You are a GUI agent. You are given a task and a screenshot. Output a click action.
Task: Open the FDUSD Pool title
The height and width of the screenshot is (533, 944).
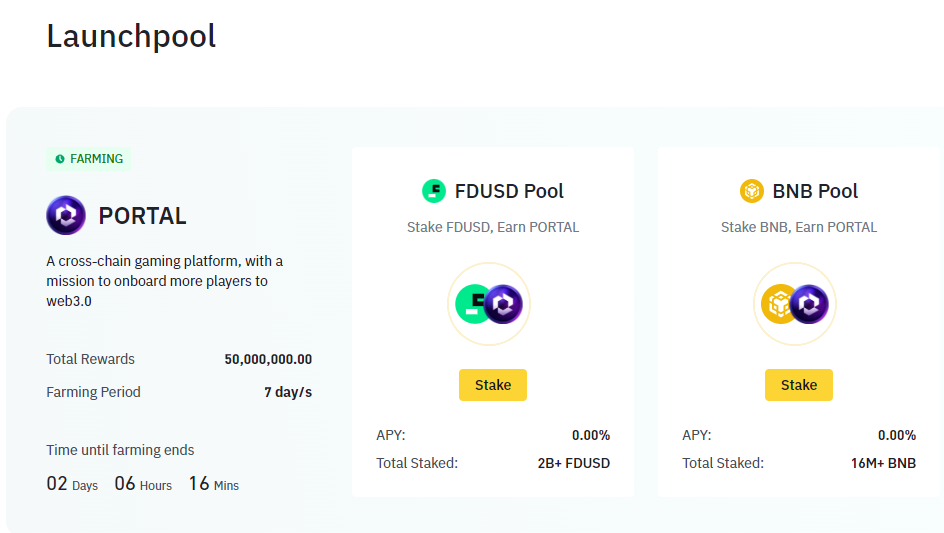(509, 191)
